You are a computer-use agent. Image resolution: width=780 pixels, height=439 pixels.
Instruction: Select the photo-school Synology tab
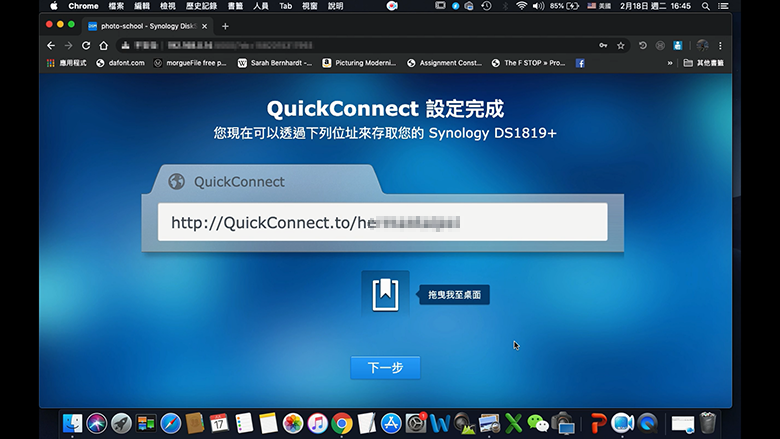[148, 26]
